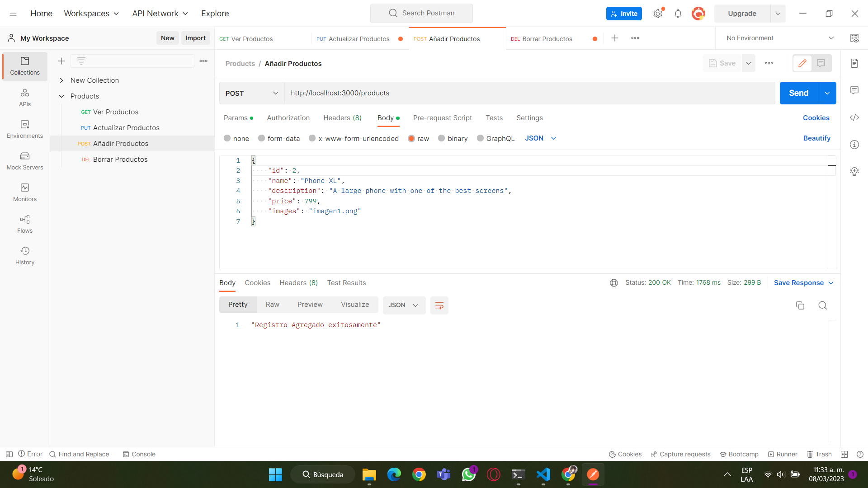Launch the Collection Runner

pos(783,454)
